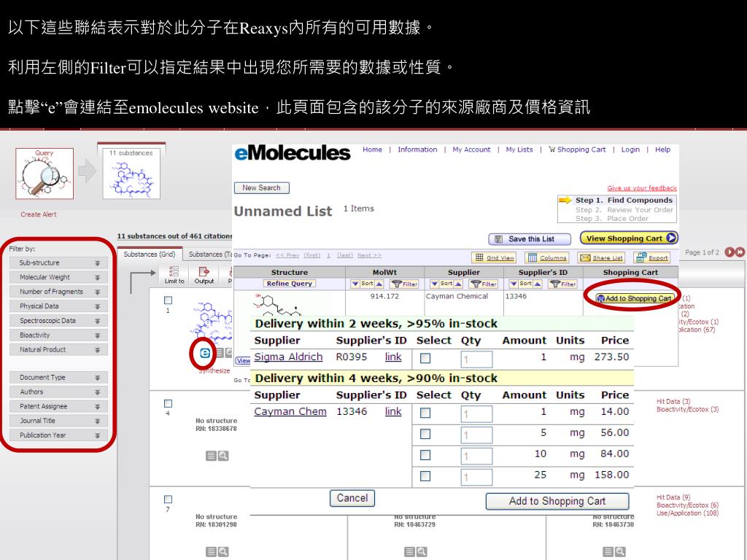Open Help in the eMolecules menu

click(662, 149)
